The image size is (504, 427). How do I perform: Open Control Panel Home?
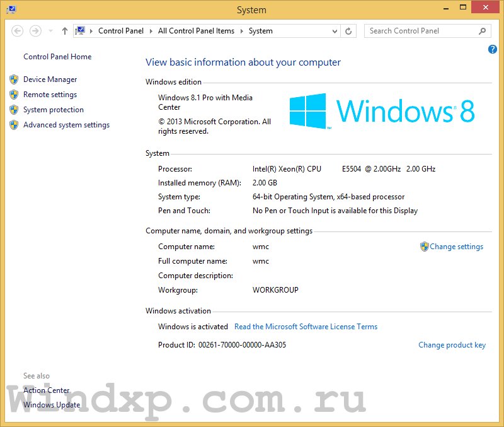click(57, 57)
